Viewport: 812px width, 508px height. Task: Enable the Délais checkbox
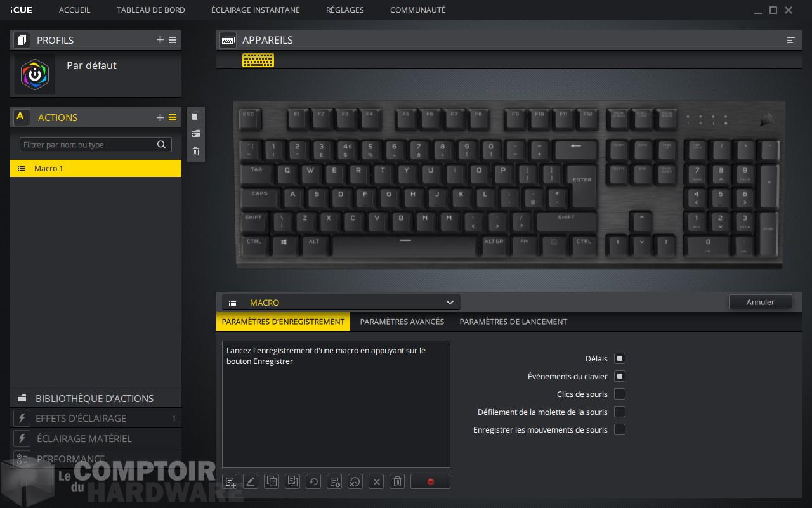click(x=619, y=358)
